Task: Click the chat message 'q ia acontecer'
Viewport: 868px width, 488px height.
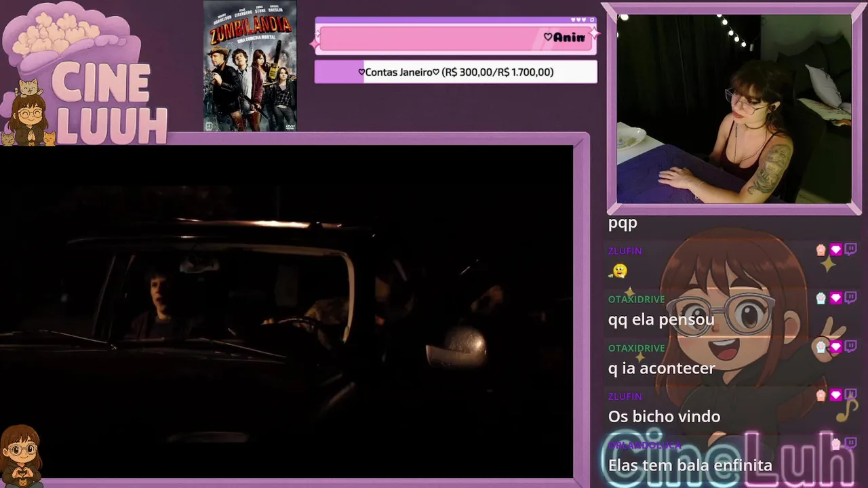Action: click(x=661, y=368)
